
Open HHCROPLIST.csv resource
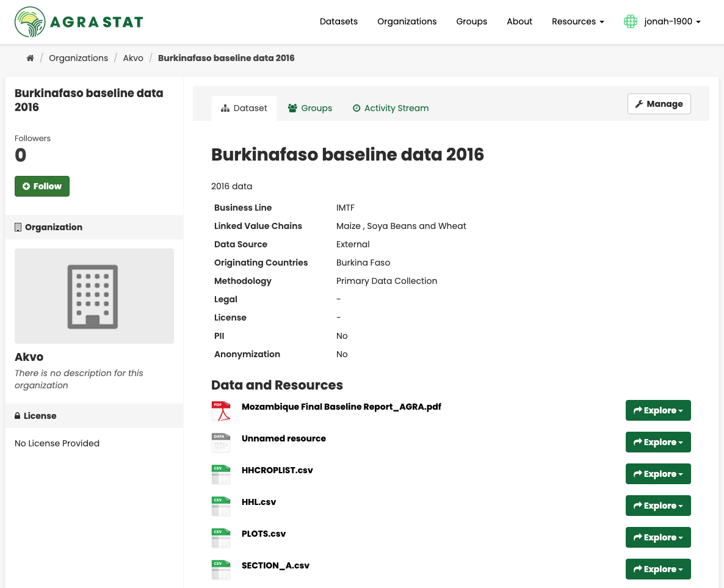[277, 471]
